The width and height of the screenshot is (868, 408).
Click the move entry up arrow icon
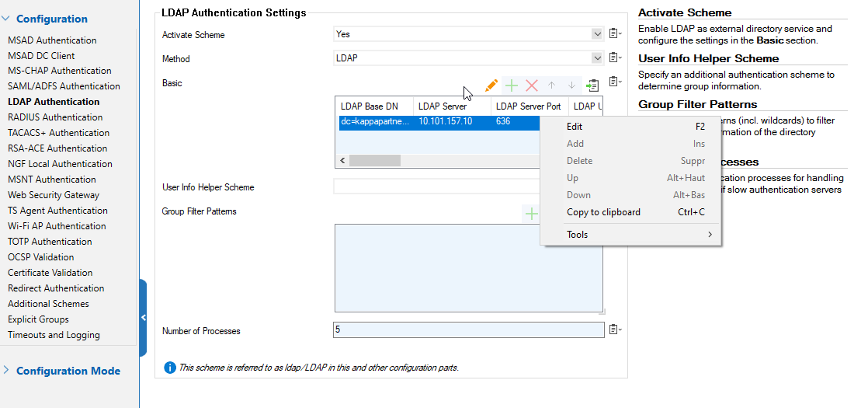551,85
